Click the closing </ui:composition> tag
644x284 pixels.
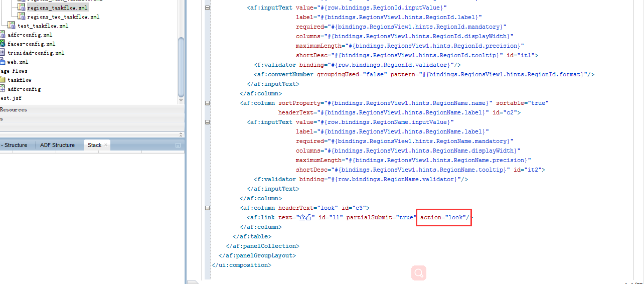[241, 265]
